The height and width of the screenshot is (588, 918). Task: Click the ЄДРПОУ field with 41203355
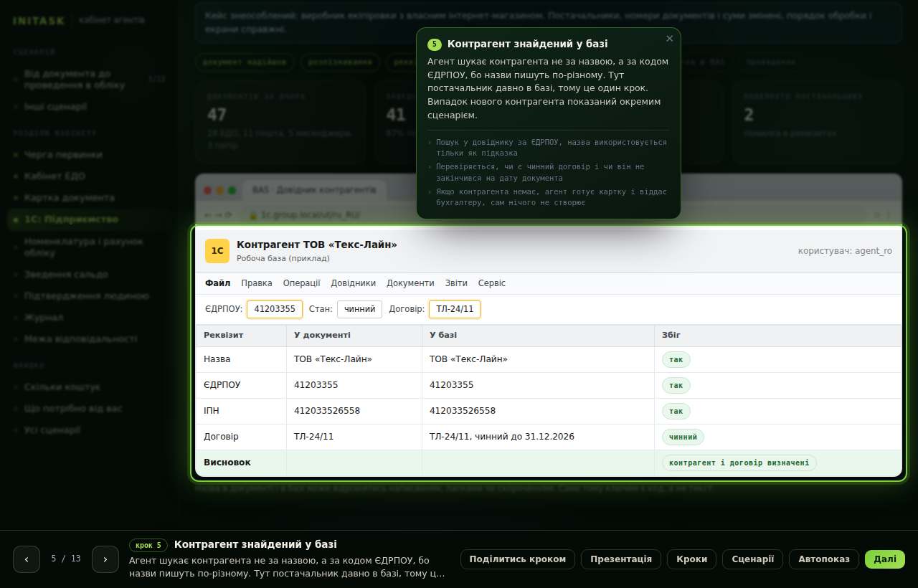275,309
